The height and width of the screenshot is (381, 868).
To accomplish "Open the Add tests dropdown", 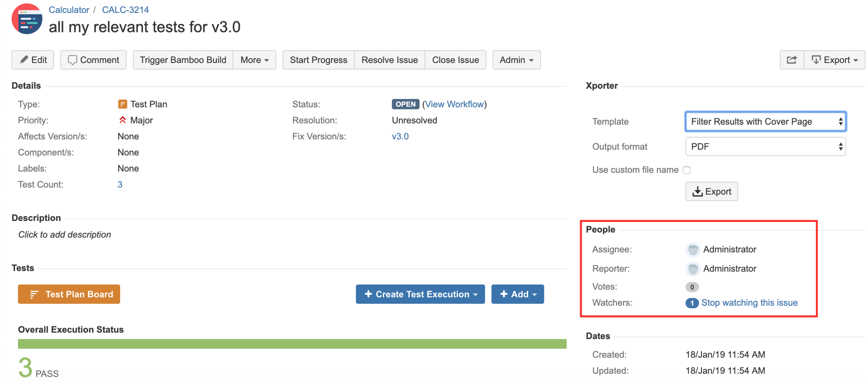I will (517, 294).
